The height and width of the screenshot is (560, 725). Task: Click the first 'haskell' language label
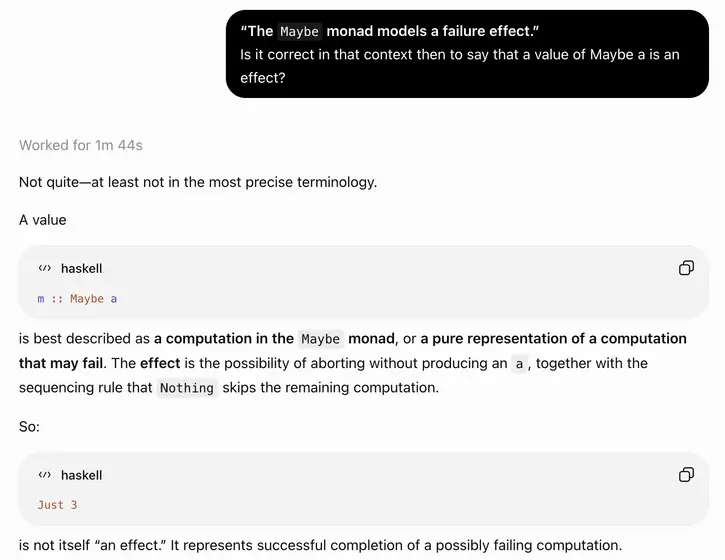81,269
